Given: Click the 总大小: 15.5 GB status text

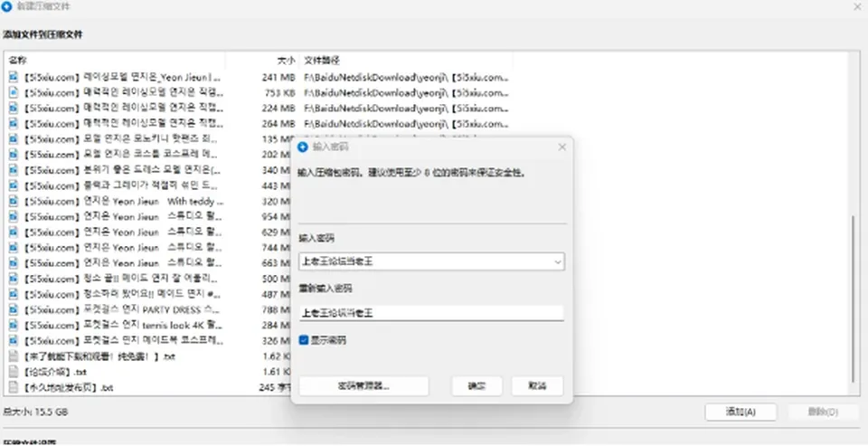Looking at the screenshot, I should (x=36, y=413).
